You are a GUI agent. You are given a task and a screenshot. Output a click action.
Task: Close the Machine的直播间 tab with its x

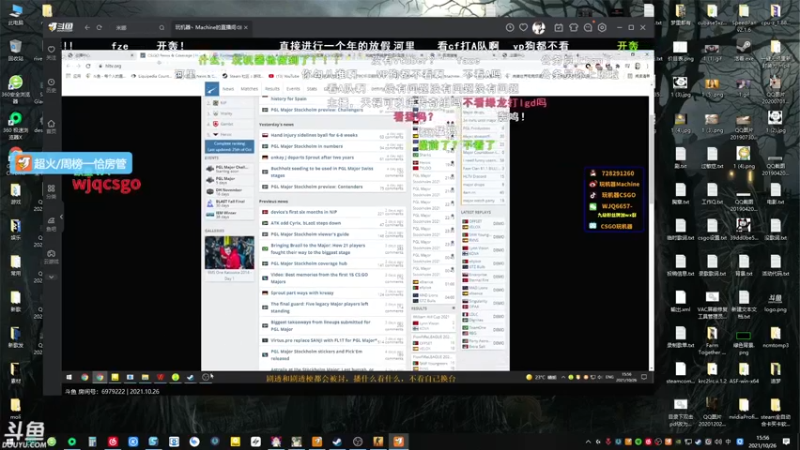[246, 27]
